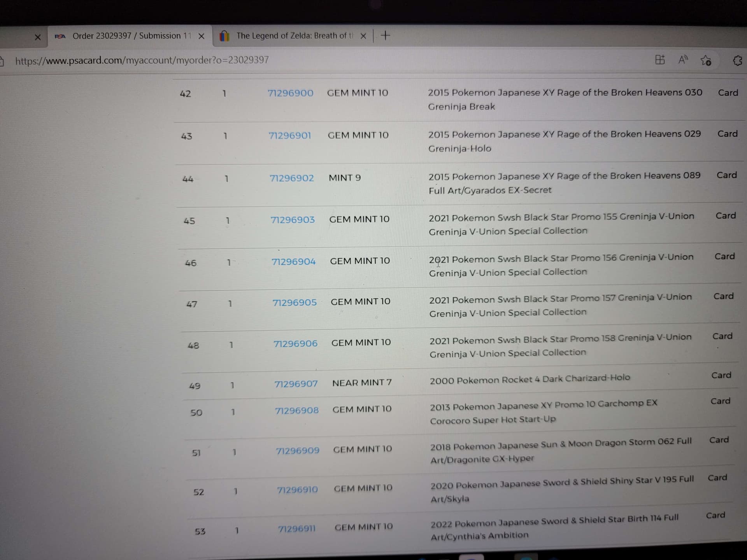
Task: Click line number 42
Action: point(186,94)
